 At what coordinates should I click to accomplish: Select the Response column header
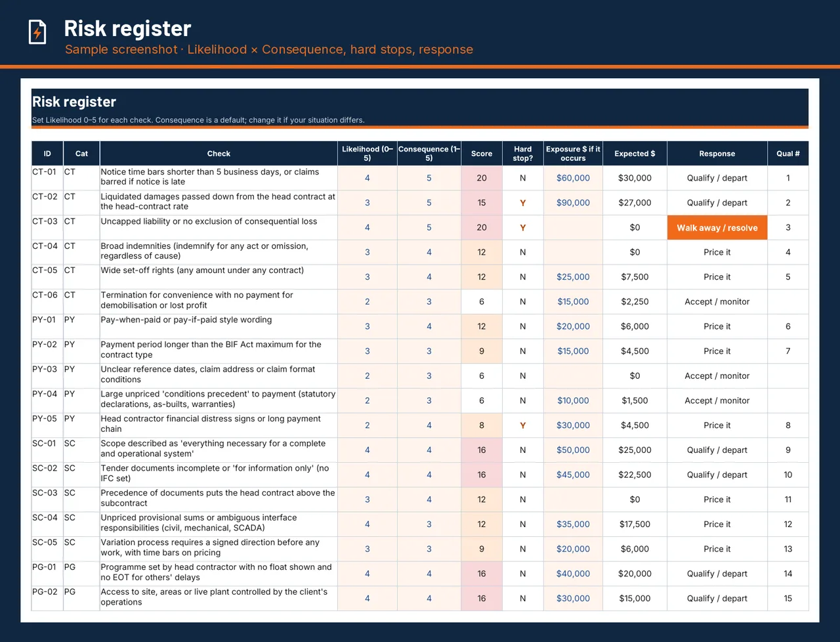[717, 154]
